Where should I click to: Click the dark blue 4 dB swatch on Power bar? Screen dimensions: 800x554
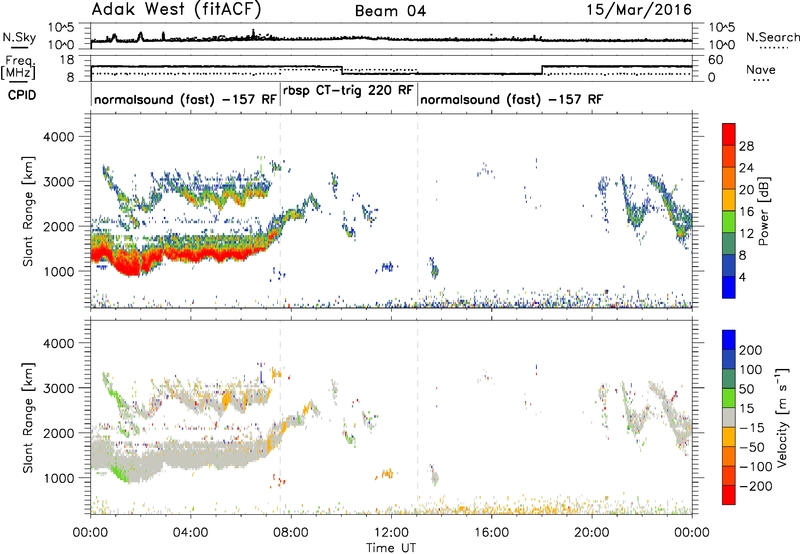[x=729, y=287]
